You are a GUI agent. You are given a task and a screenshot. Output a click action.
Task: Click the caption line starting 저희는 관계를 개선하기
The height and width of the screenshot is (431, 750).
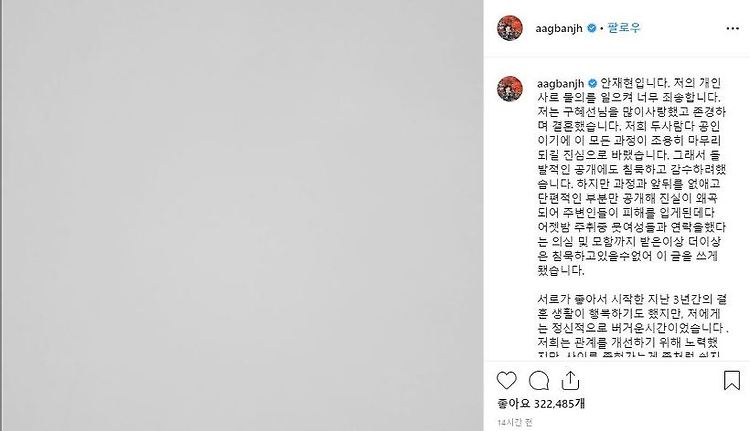pos(628,343)
